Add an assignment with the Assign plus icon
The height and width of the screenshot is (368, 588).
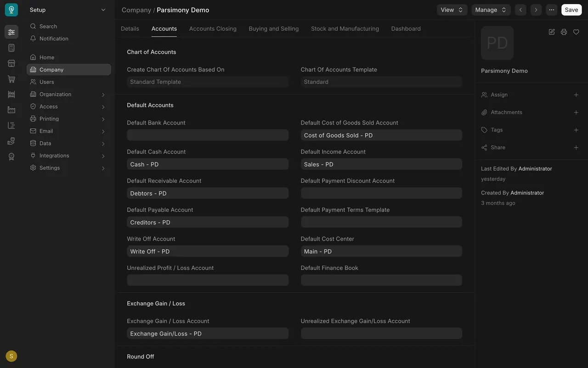point(576,95)
